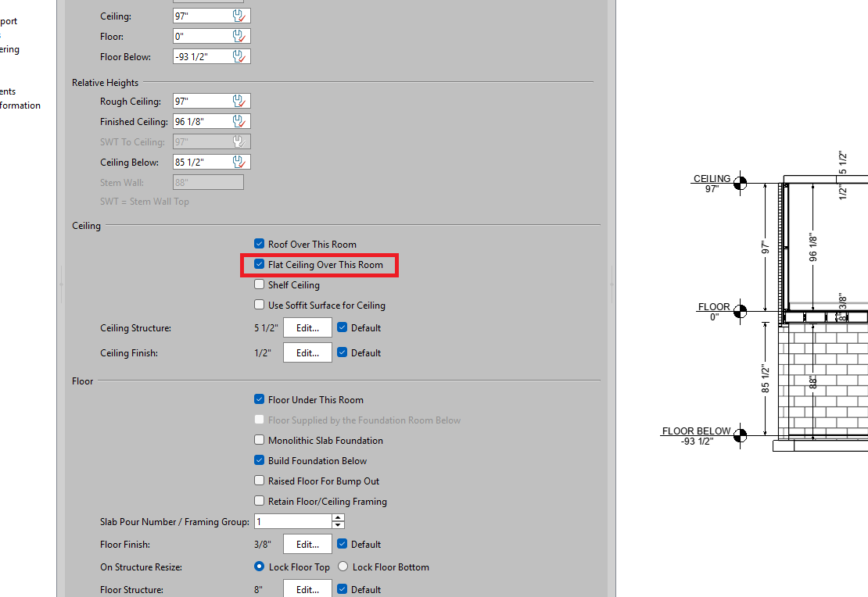Uncheck Roof Over This Room

[x=260, y=245]
